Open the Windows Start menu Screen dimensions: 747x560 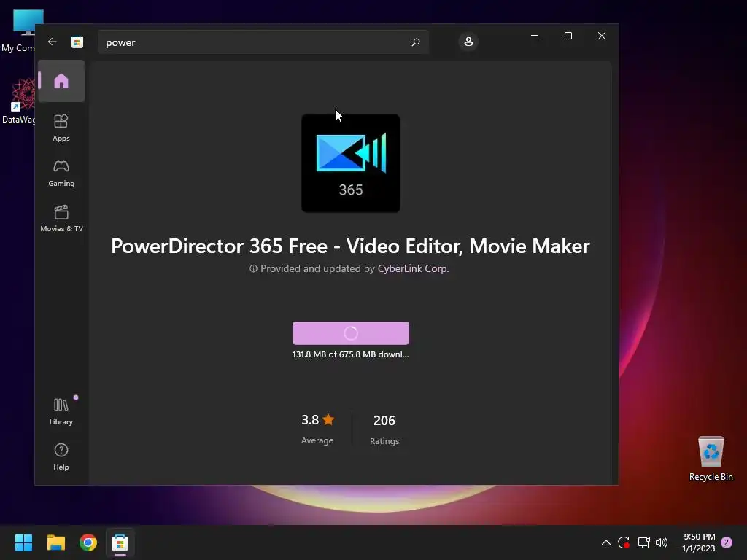coord(23,542)
